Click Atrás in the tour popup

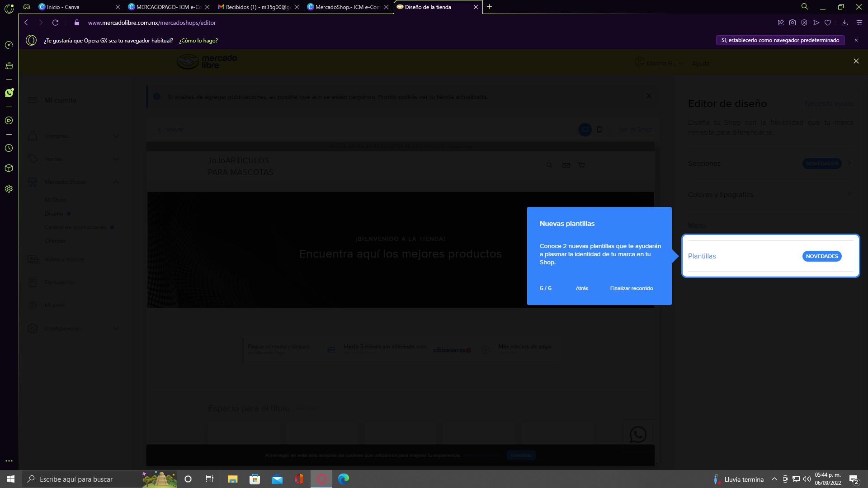pyautogui.click(x=582, y=288)
